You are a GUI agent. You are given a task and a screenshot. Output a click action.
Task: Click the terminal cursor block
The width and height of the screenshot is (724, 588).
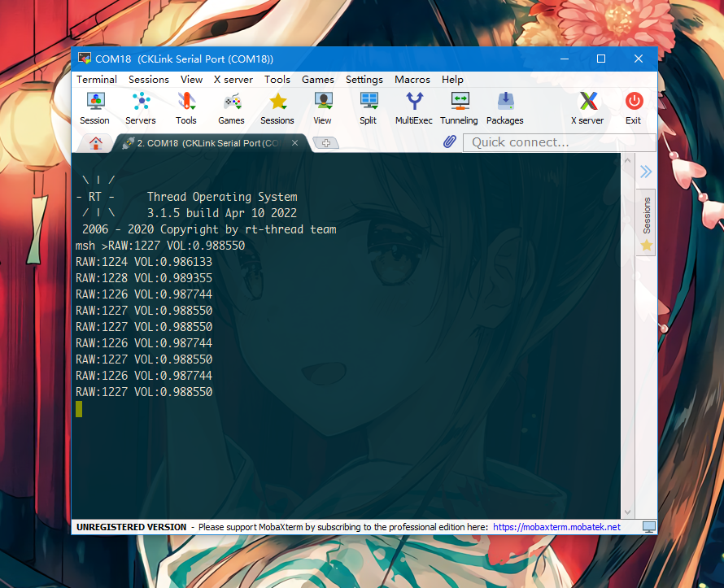pyautogui.click(x=79, y=409)
